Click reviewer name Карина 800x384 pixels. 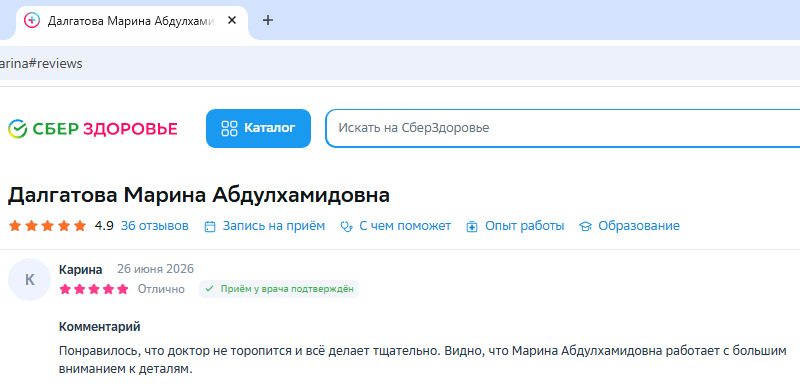click(81, 270)
